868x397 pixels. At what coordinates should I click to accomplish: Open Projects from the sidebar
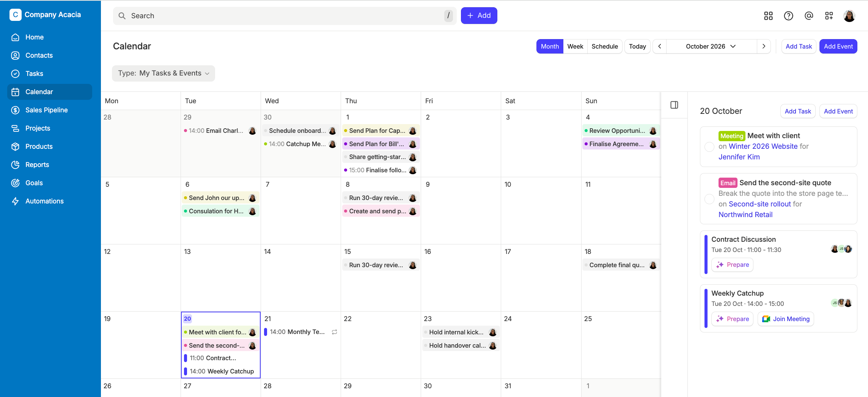pos(49,128)
